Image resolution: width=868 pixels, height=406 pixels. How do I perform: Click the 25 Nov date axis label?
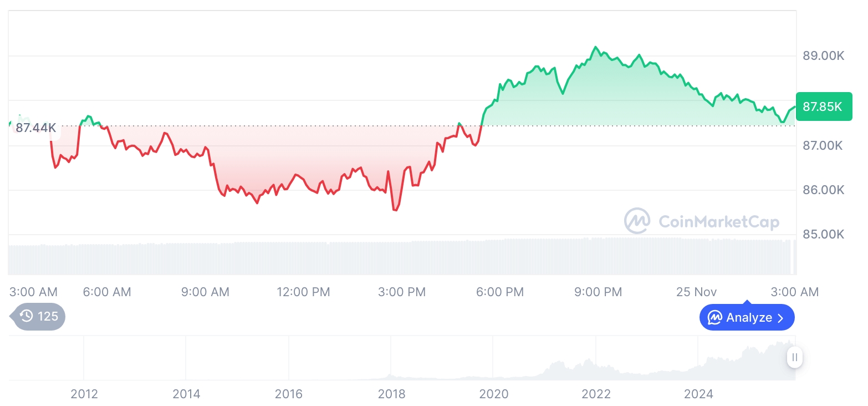(x=696, y=292)
